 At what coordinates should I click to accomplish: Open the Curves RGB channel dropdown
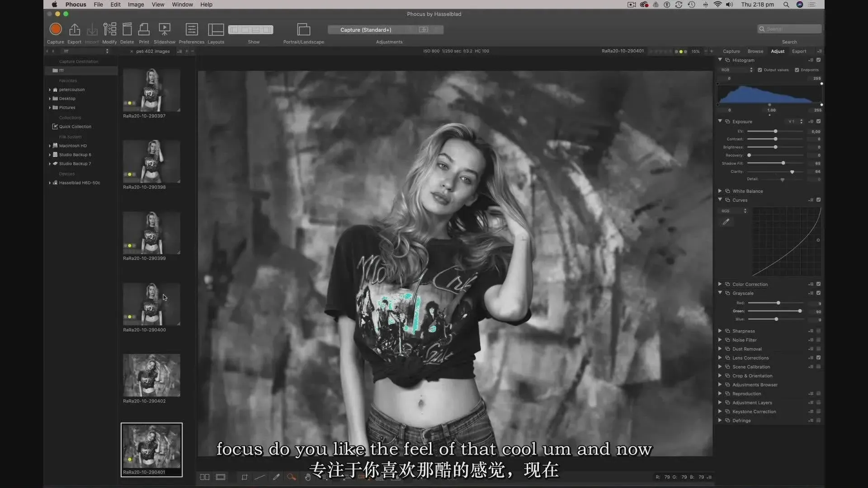point(733,211)
